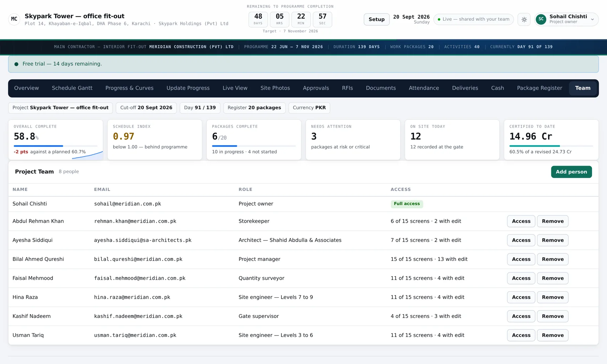
Task: Open the Schedule Gantt tab
Action: 72,88
